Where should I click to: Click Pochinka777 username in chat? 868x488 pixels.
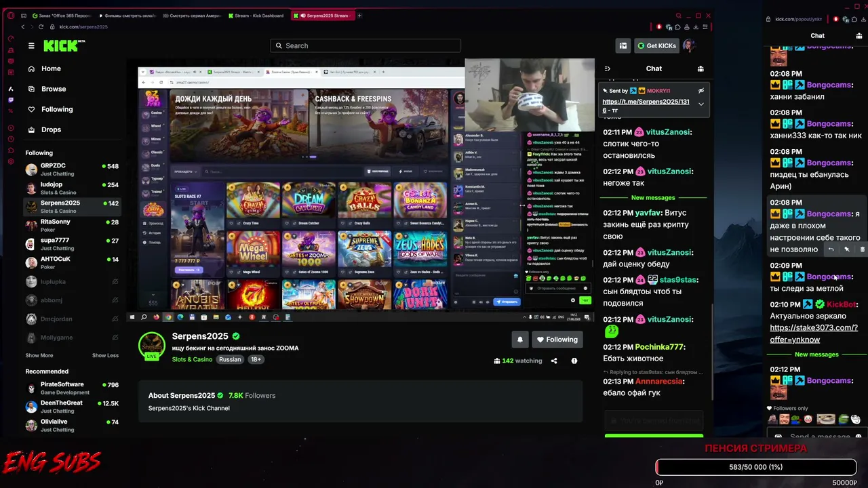coord(659,347)
